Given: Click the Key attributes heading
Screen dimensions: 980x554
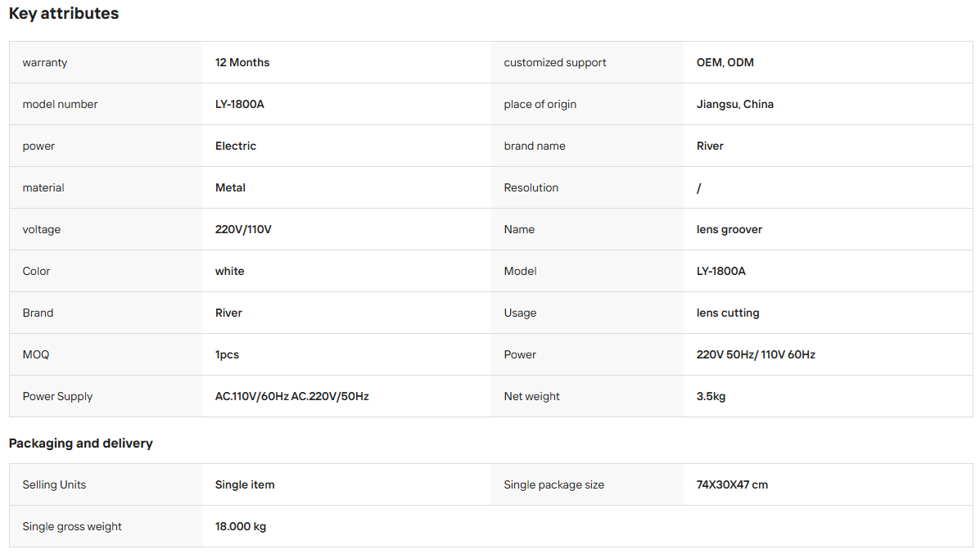Looking at the screenshot, I should coord(64,14).
